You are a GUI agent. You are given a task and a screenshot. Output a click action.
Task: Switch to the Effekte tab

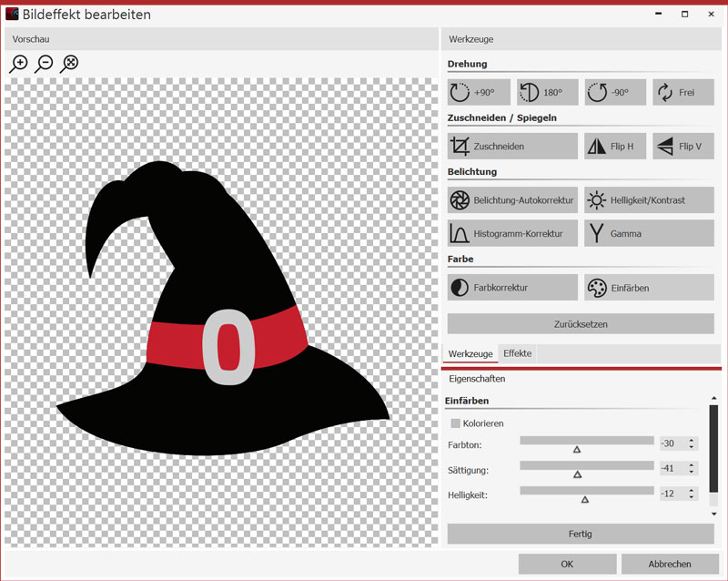click(518, 353)
